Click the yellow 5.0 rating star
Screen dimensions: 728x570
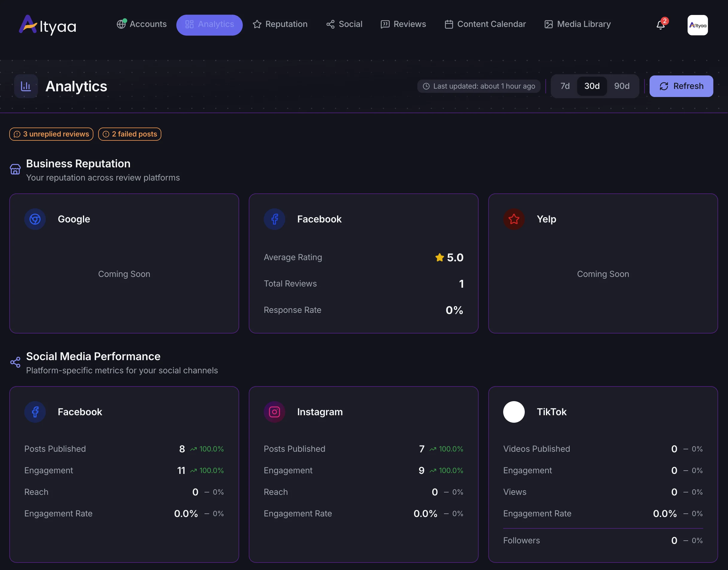tap(440, 257)
